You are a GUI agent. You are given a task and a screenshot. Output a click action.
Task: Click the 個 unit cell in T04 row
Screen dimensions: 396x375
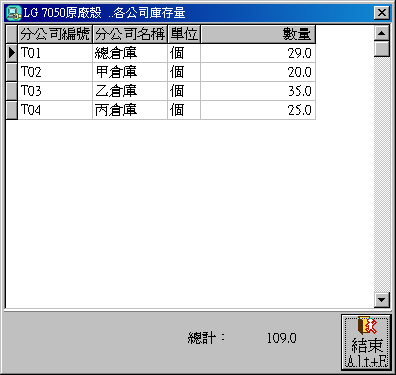coord(184,110)
